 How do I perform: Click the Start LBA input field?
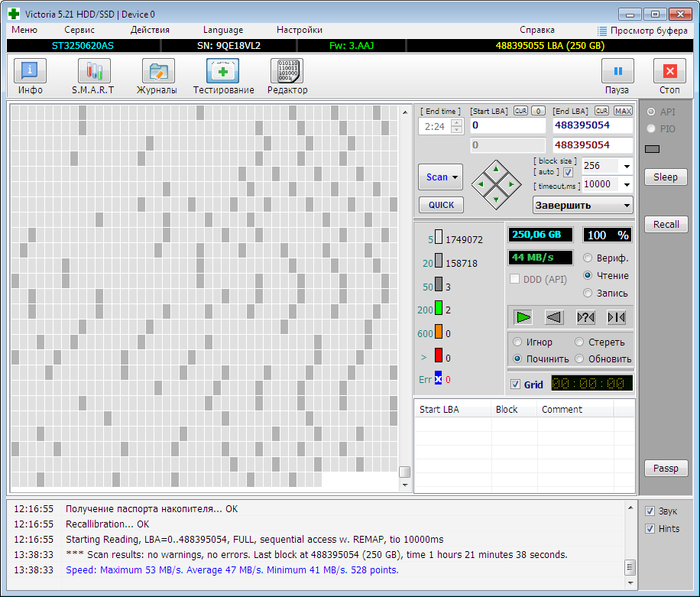pos(507,125)
